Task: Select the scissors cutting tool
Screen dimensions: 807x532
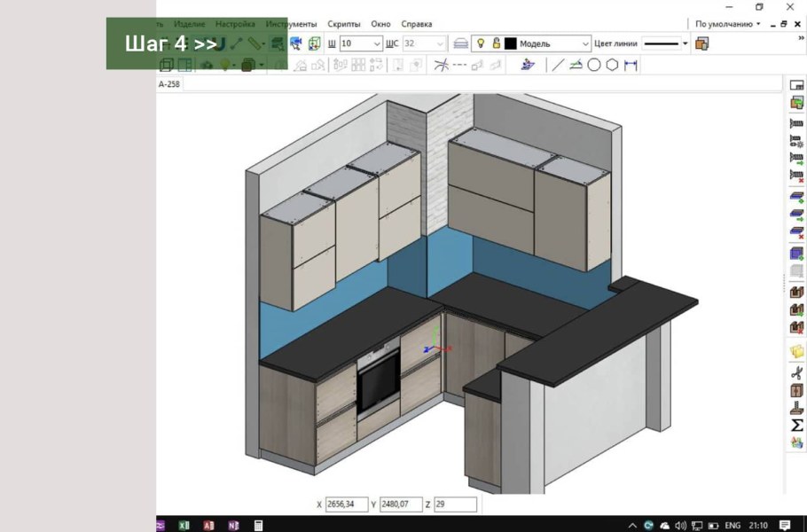Action: [796, 372]
